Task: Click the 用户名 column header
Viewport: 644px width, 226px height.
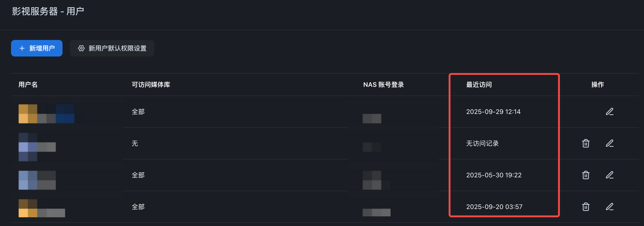Action: tap(28, 85)
